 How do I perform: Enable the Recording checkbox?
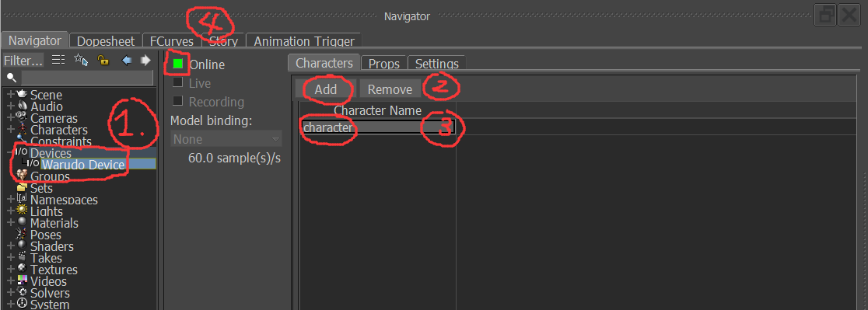coord(177,101)
